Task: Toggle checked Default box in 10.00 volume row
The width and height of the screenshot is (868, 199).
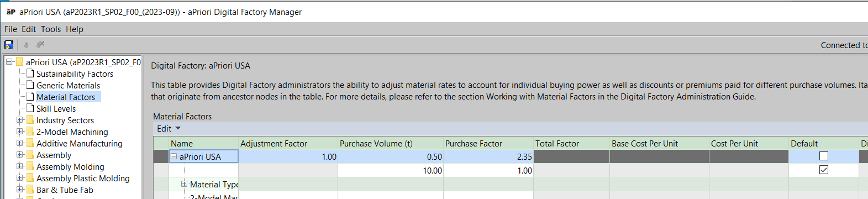Action: (x=823, y=170)
